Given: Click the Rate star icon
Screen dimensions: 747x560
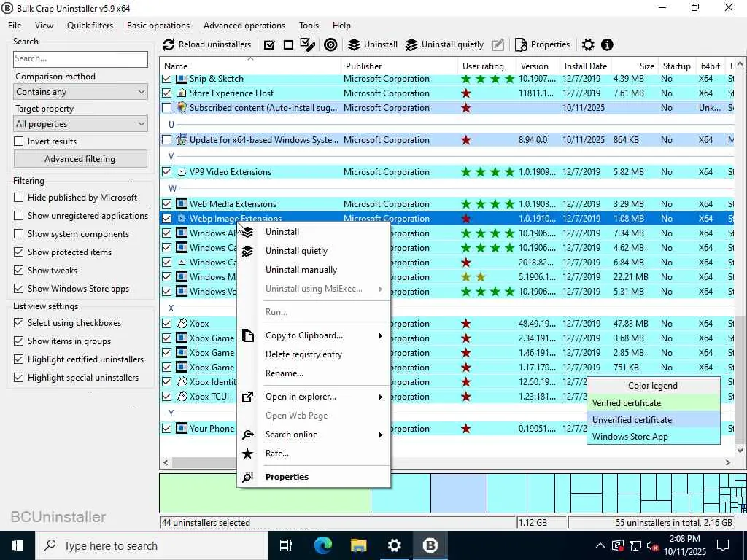Looking at the screenshot, I should point(248,454).
